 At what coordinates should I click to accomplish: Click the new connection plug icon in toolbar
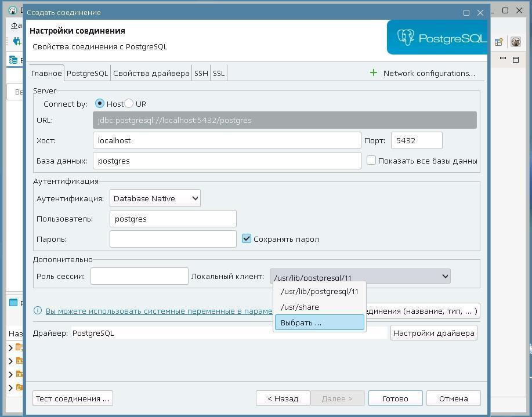point(17,41)
